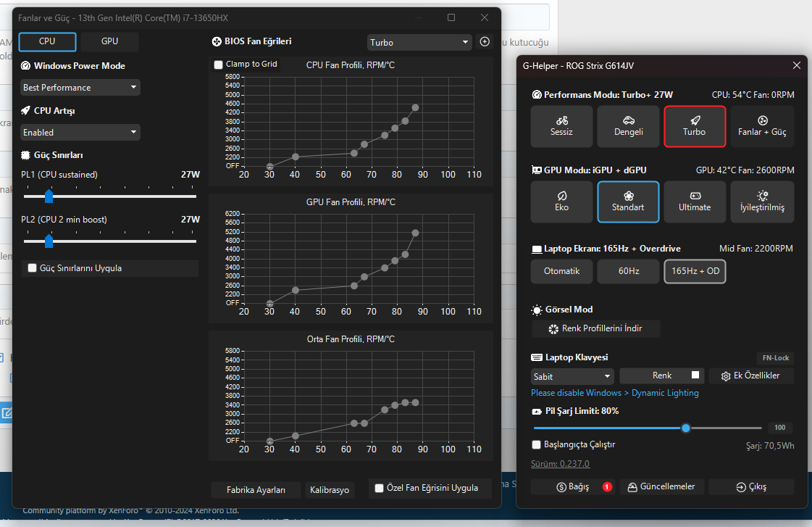Switch GPU mode to Eko

click(561, 202)
